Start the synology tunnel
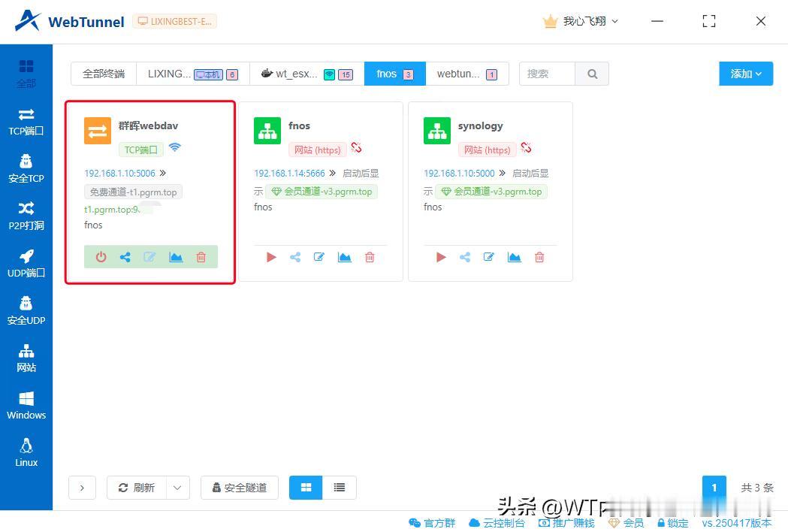The height and width of the screenshot is (532, 788). click(x=441, y=257)
